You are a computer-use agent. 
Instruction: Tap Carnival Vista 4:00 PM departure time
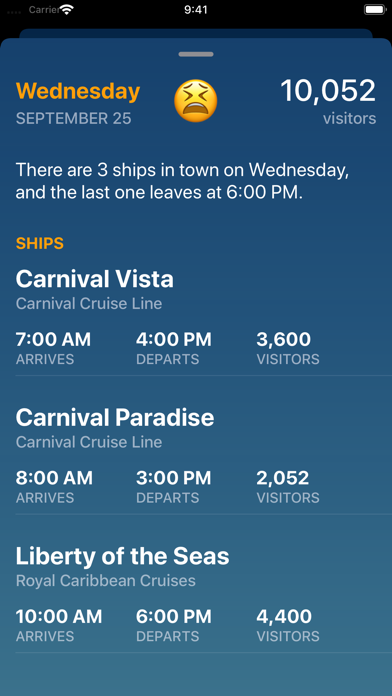click(x=174, y=340)
